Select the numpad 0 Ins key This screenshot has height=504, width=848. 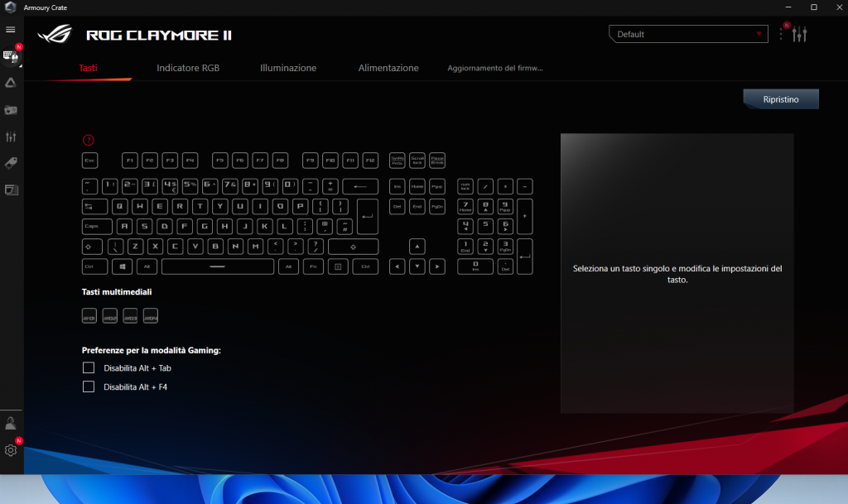tap(475, 266)
